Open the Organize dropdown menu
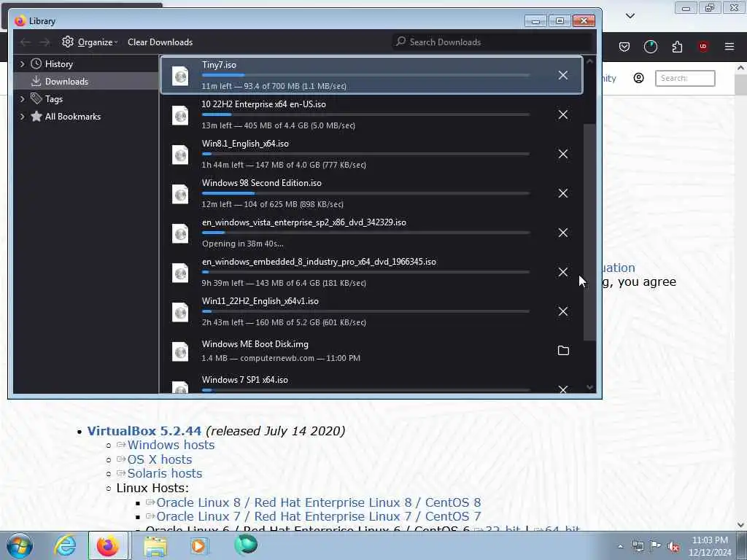The image size is (747, 560). (90, 42)
